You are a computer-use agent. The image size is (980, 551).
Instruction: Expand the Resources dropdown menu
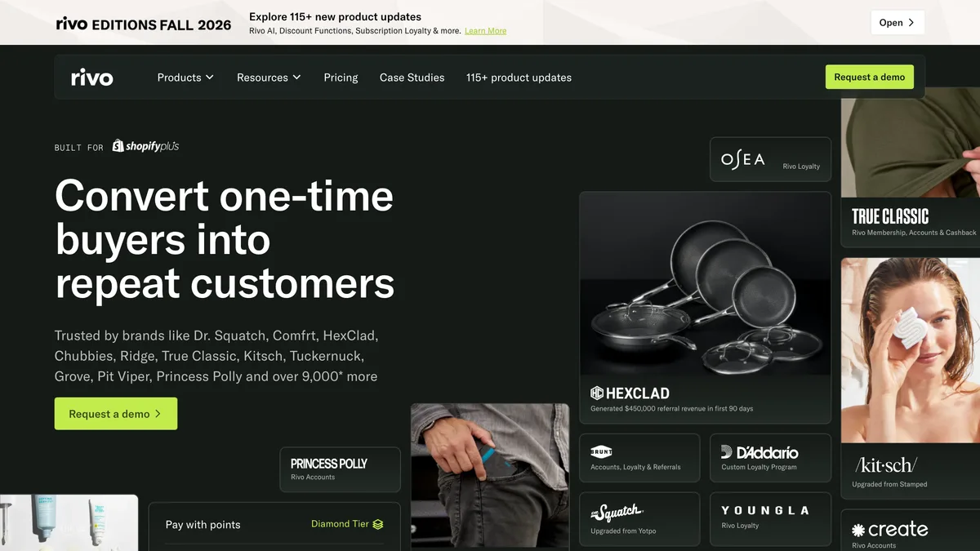pos(269,78)
